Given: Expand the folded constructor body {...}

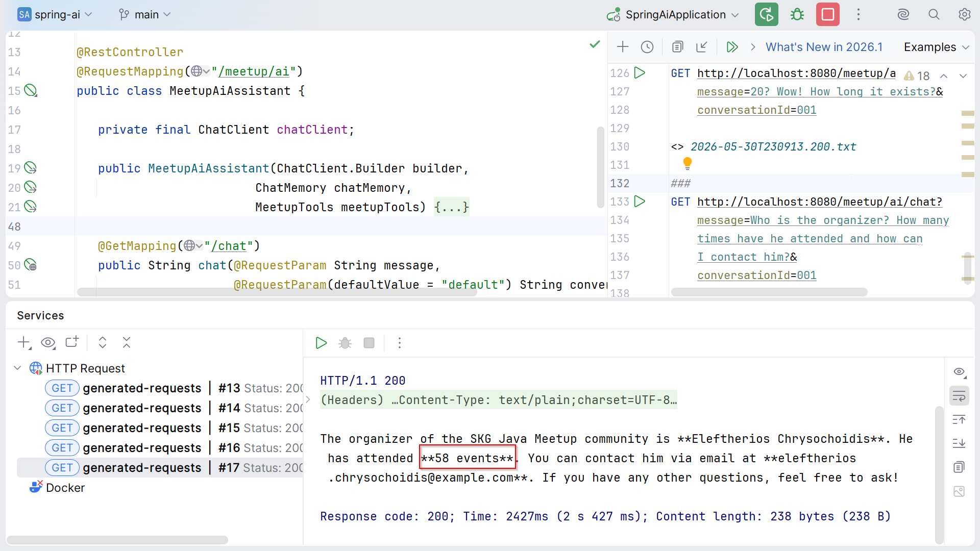Looking at the screenshot, I should pyautogui.click(x=451, y=207).
